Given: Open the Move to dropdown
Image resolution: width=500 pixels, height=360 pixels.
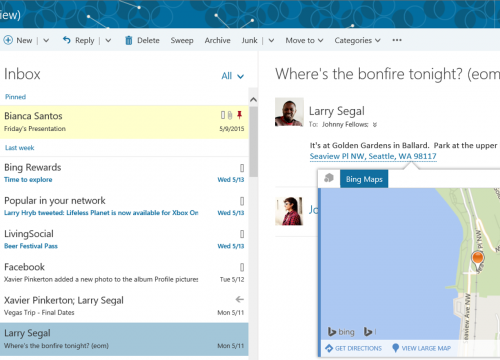Looking at the screenshot, I should (x=304, y=40).
